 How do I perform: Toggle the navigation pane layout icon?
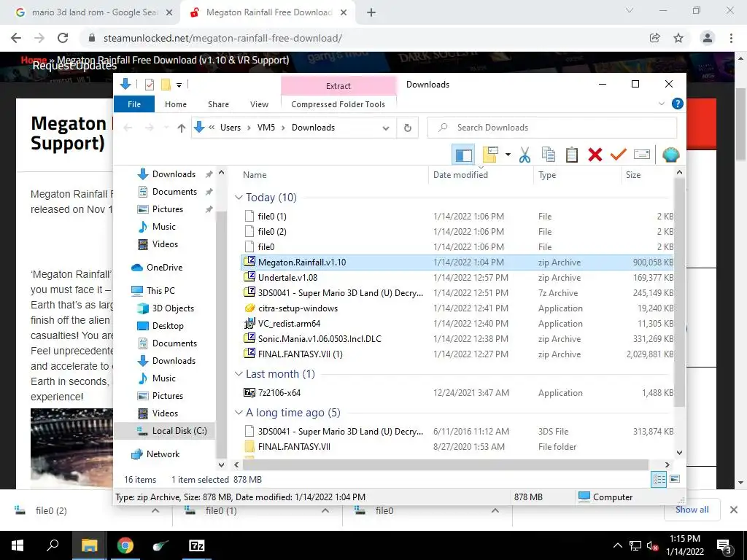pyautogui.click(x=463, y=155)
